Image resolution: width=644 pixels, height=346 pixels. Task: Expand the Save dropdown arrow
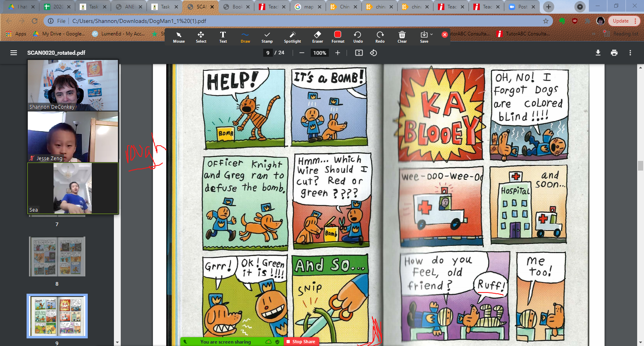pyautogui.click(x=431, y=35)
